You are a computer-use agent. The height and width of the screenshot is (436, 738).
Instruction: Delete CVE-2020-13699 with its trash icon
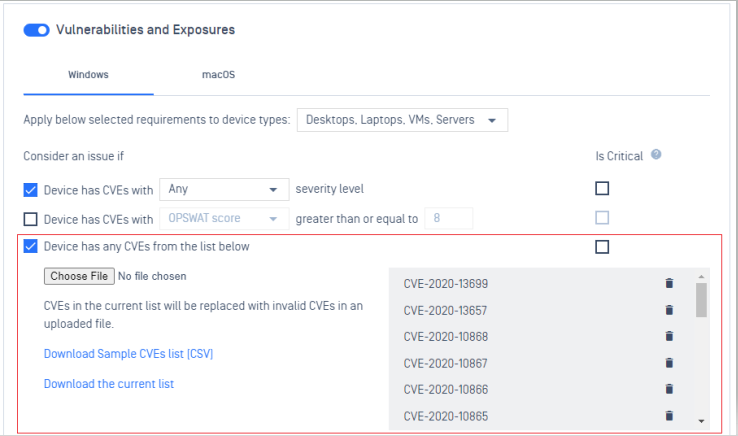point(669,283)
